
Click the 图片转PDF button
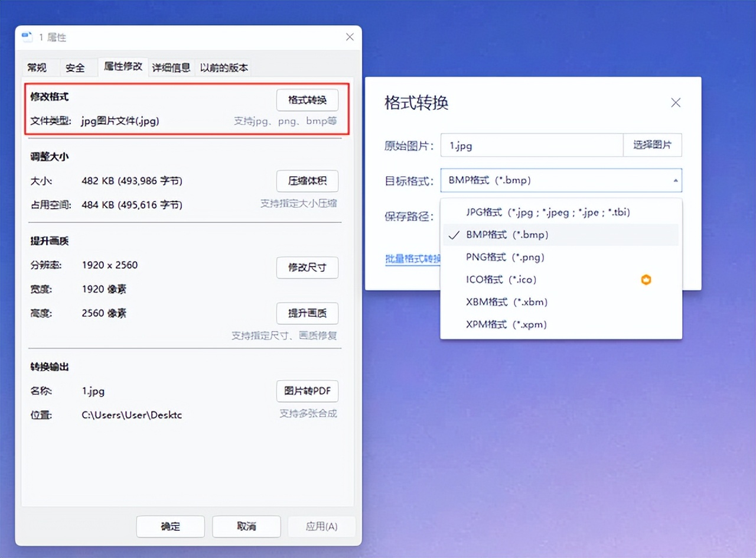[x=307, y=391]
